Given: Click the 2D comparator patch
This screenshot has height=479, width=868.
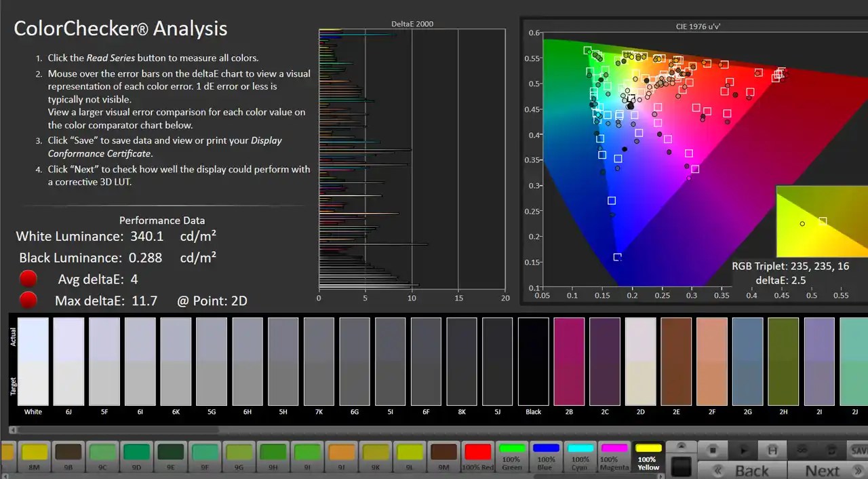Looking at the screenshot, I should [x=640, y=362].
